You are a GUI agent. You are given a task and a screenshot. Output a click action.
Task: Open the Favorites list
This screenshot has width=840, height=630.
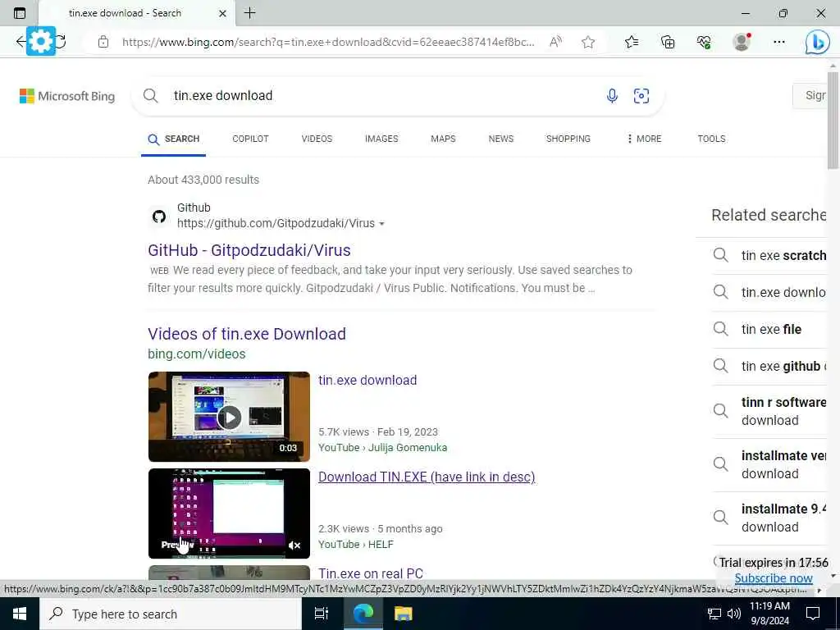click(632, 42)
